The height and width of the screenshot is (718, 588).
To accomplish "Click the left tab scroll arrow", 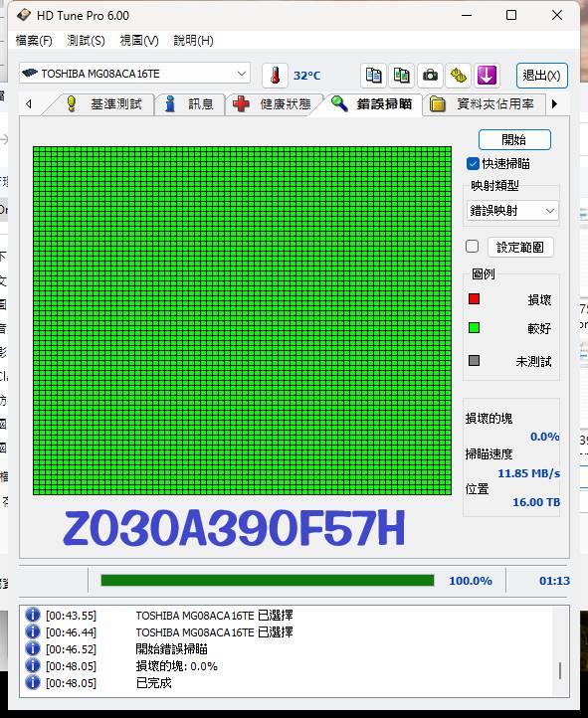I will tap(29, 104).
